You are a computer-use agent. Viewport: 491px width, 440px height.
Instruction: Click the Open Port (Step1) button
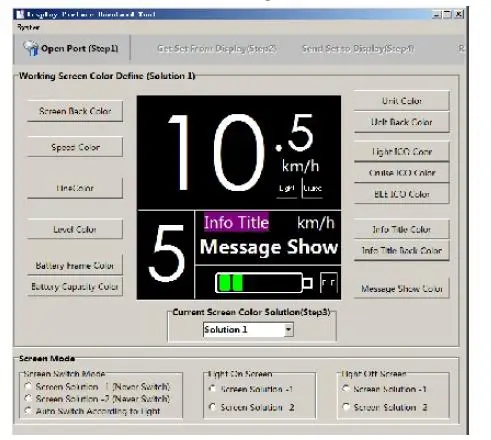[71, 49]
